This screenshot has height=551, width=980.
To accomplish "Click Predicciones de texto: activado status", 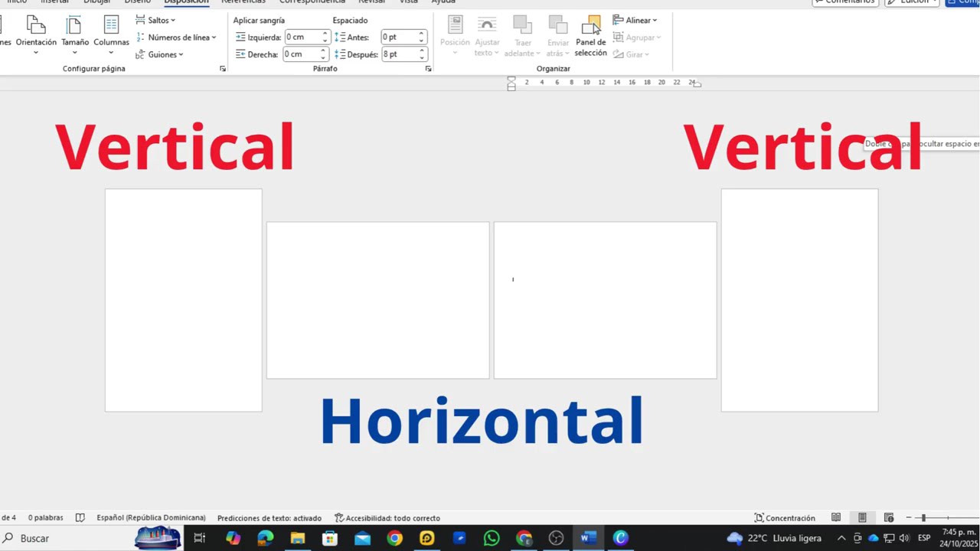I will coord(269,518).
